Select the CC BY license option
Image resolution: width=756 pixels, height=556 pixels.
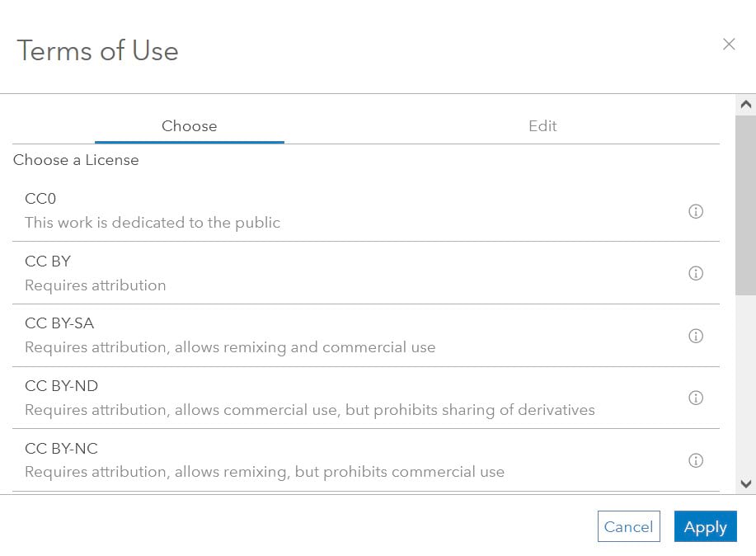[366, 273]
